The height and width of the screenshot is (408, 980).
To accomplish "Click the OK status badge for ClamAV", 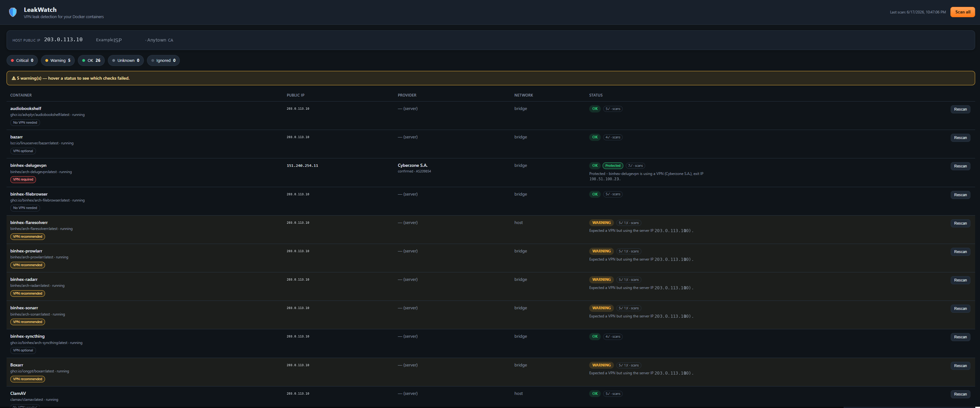I will click(x=595, y=394).
